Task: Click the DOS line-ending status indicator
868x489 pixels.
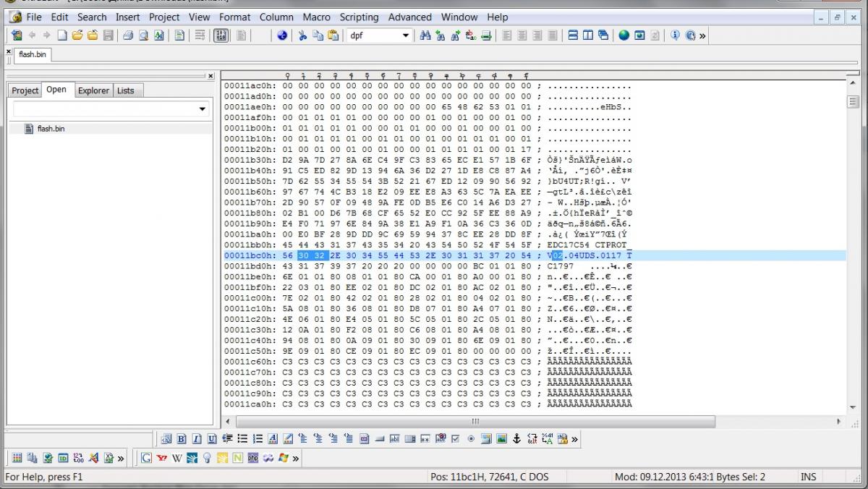Action: (x=539, y=477)
